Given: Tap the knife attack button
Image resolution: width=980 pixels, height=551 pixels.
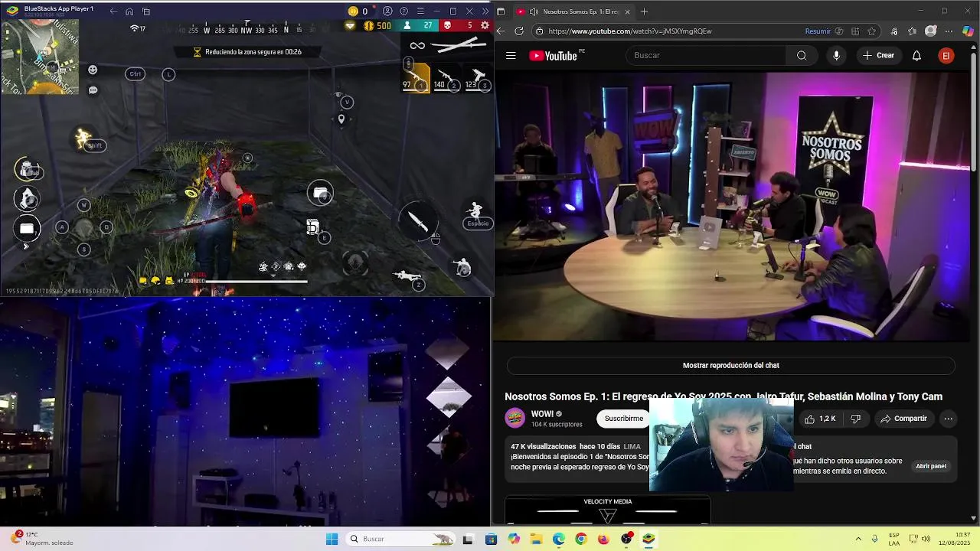Looking at the screenshot, I should pos(417,220).
